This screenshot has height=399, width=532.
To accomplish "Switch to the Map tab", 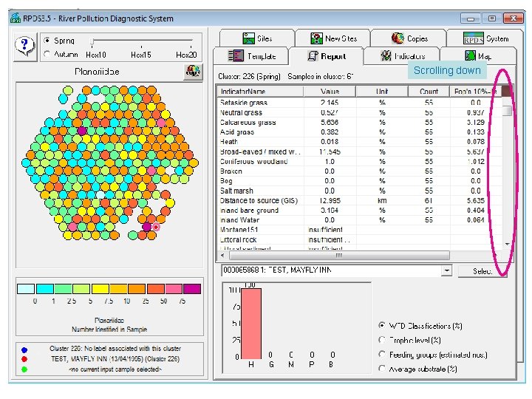I will click(x=478, y=56).
